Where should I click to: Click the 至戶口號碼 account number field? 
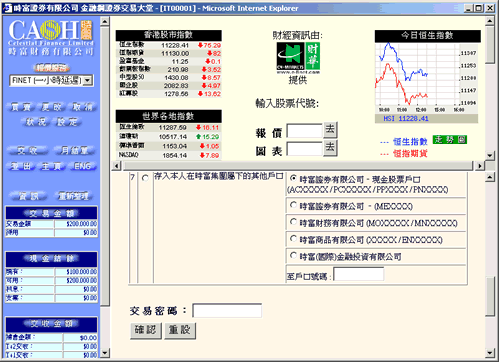click(x=359, y=274)
